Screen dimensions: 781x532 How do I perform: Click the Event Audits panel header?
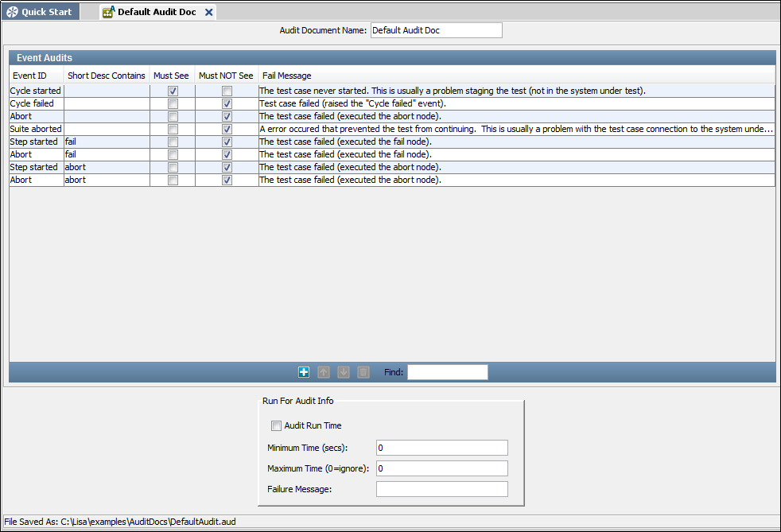pos(393,58)
